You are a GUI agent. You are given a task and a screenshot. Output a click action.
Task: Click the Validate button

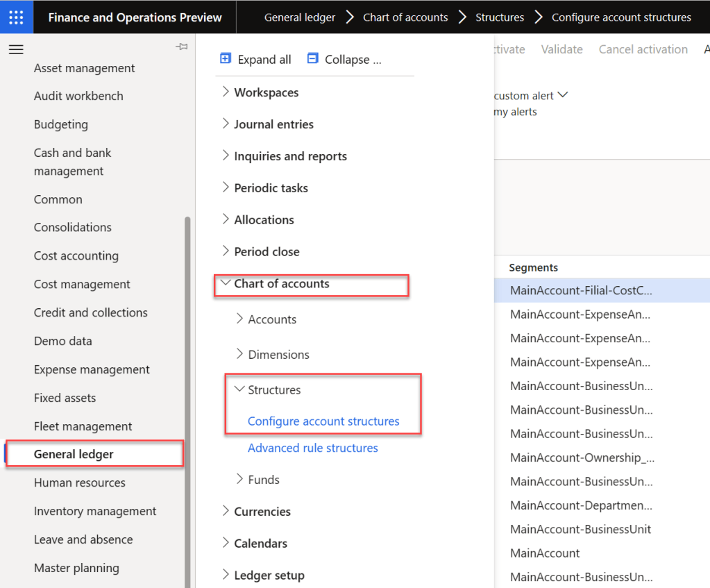pos(561,49)
